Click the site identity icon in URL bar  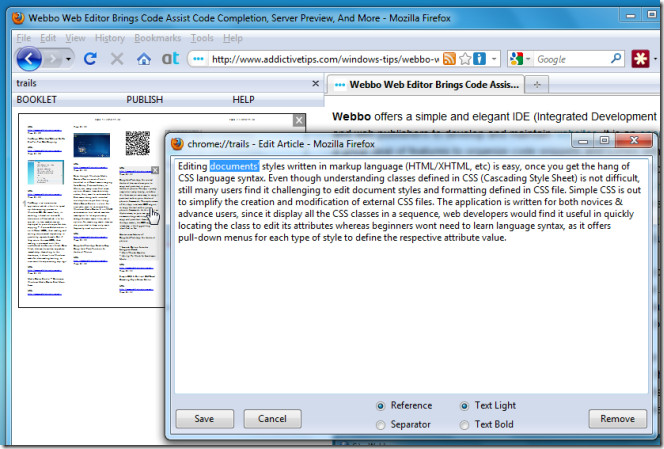[198, 59]
